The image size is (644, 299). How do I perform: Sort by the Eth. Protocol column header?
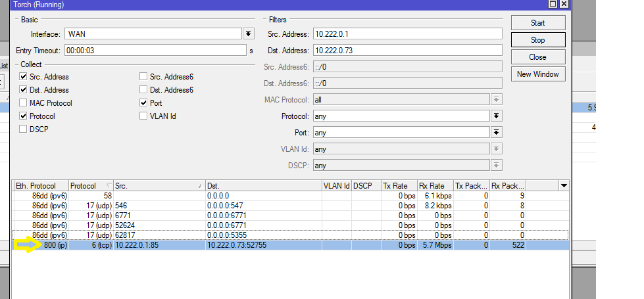click(x=39, y=186)
